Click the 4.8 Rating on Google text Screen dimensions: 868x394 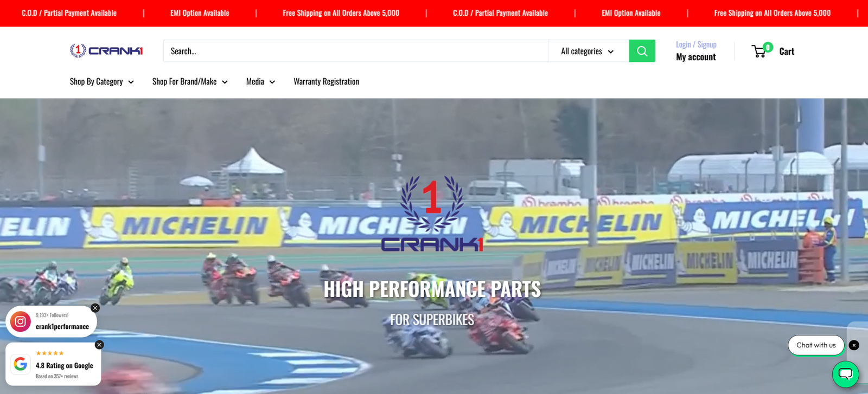[65, 365]
